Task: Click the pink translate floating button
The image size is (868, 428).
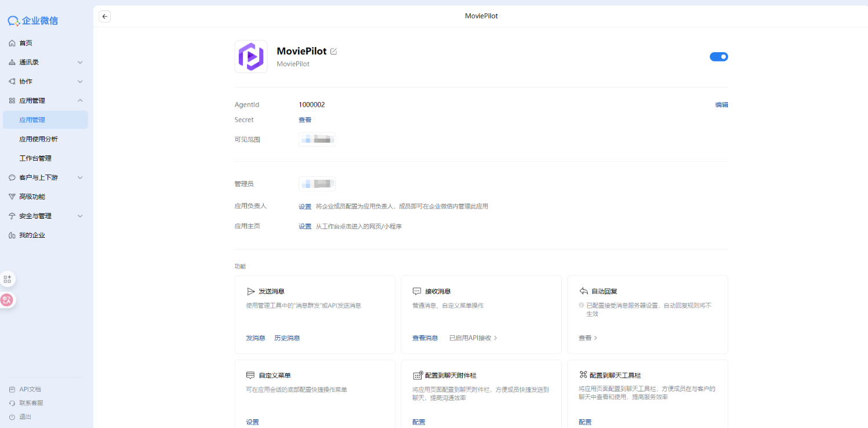Action: click(x=7, y=300)
